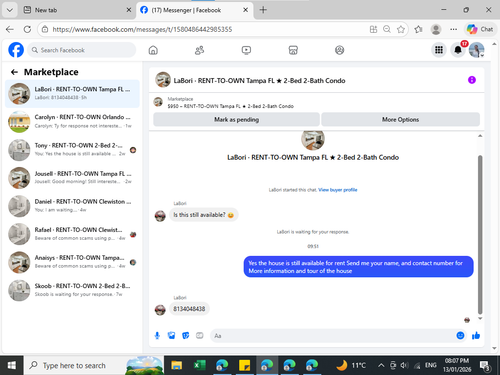Expand the tab actions chevron menu

tap(10, 10)
